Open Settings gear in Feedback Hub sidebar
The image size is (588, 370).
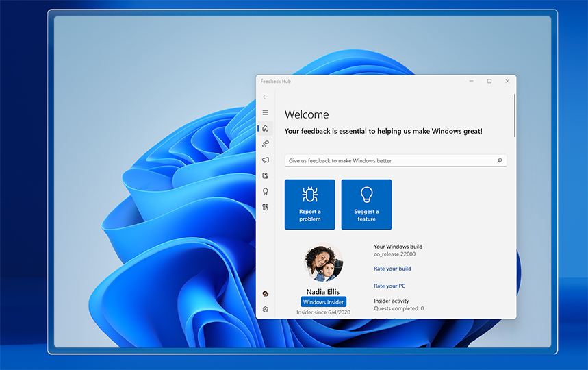266,309
